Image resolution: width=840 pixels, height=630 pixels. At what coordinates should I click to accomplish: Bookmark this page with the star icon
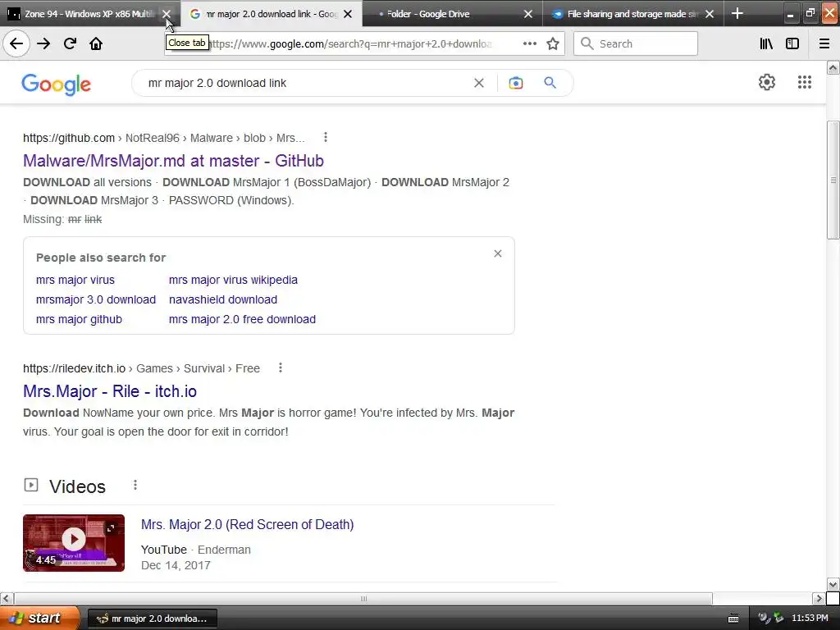click(x=553, y=43)
